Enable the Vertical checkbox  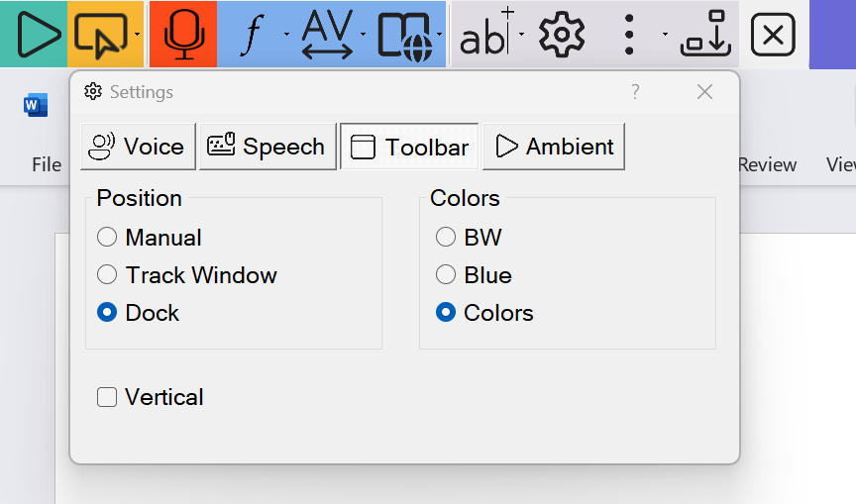(x=107, y=397)
